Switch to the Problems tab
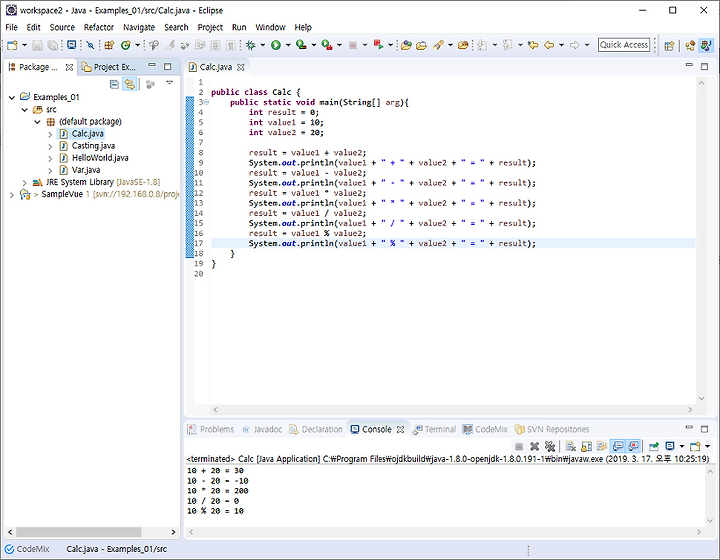This screenshot has width=720, height=560. pos(211,430)
